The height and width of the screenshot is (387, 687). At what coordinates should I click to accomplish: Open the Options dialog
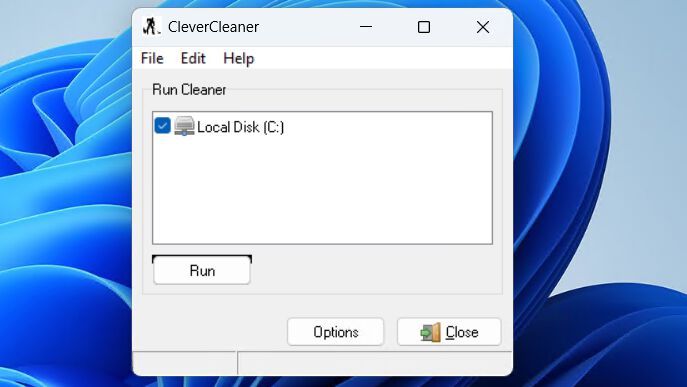click(x=336, y=332)
